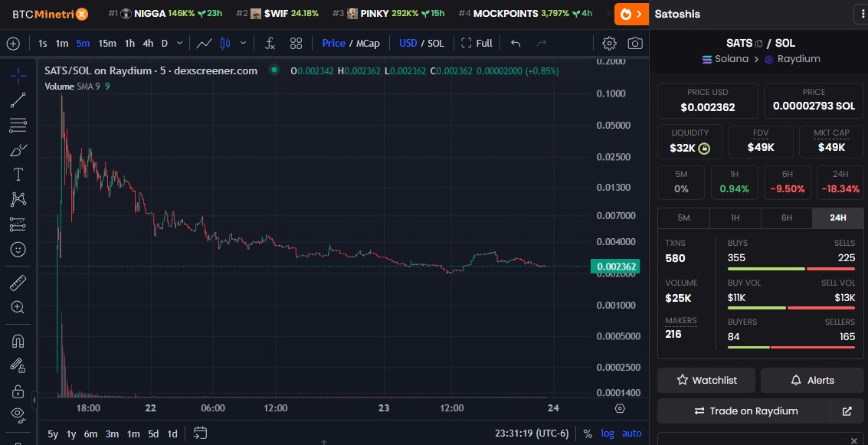Screen dimensions: 868x445
Task: Open the Fibonacci retracement tools
Action: pyautogui.click(x=18, y=125)
